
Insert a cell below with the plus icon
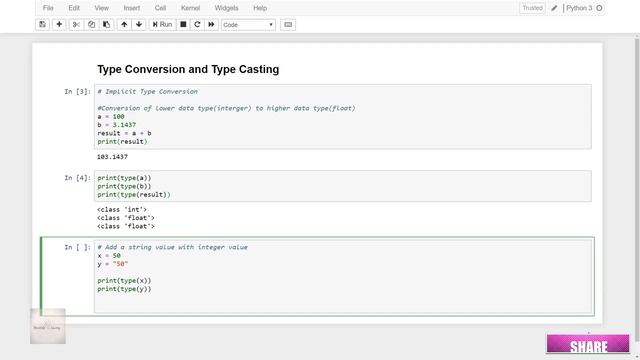point(59,24)
